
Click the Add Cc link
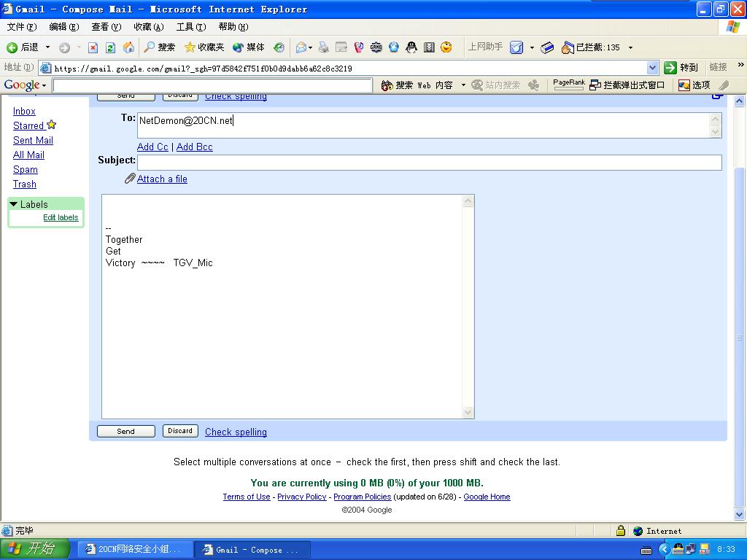(x=152, y=147)
